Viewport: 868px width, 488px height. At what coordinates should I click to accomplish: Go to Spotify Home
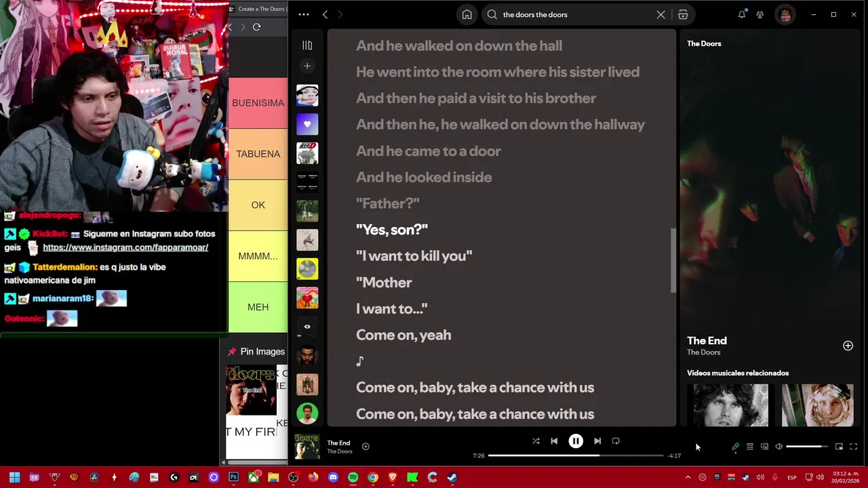coord(467,14)
